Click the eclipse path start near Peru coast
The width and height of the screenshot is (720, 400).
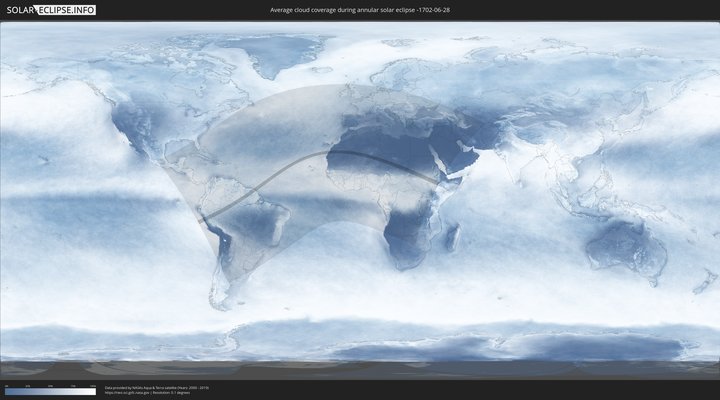pos(203,219)
